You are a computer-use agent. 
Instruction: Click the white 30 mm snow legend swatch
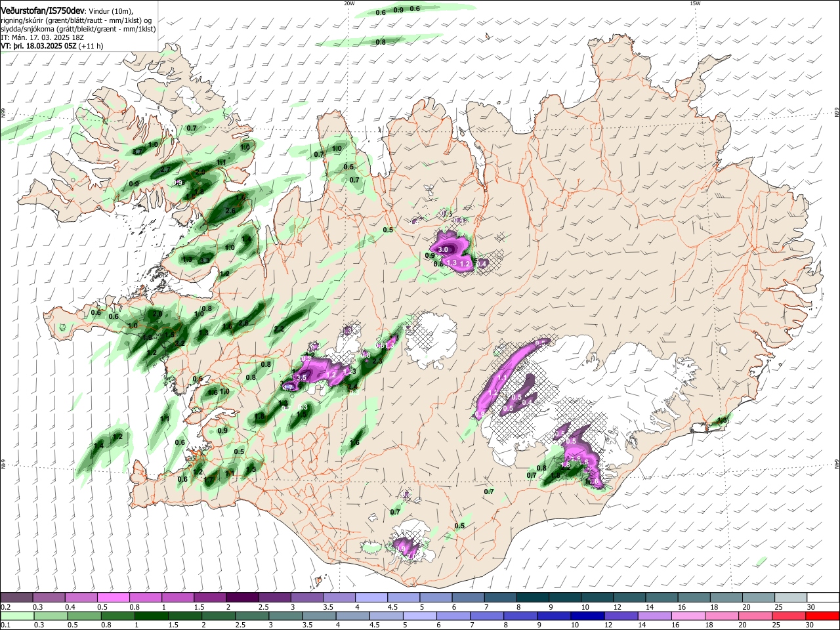(822, 597)
